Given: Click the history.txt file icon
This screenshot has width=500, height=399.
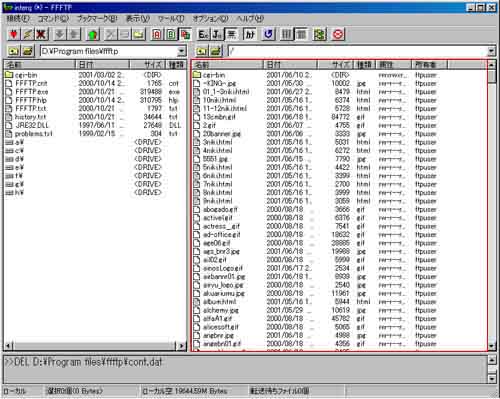Looking at the screenshot, I should point(9,117).
